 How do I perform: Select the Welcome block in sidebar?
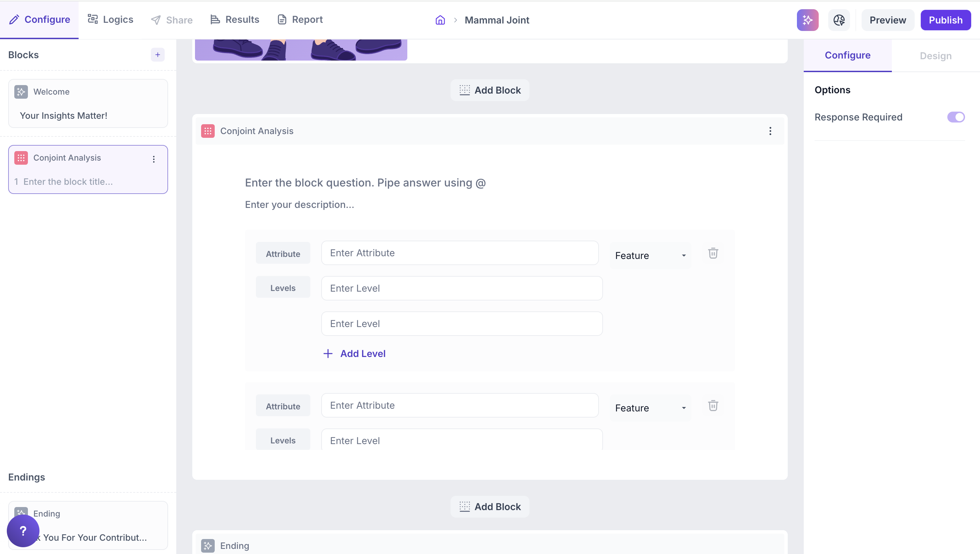tap(88, 103)
